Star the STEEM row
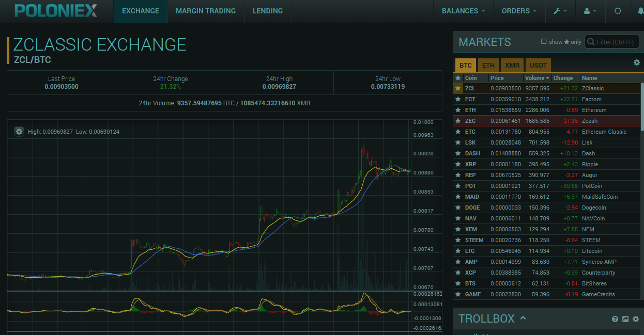Viewport: 644px width, 335px height. click(457, 240)
